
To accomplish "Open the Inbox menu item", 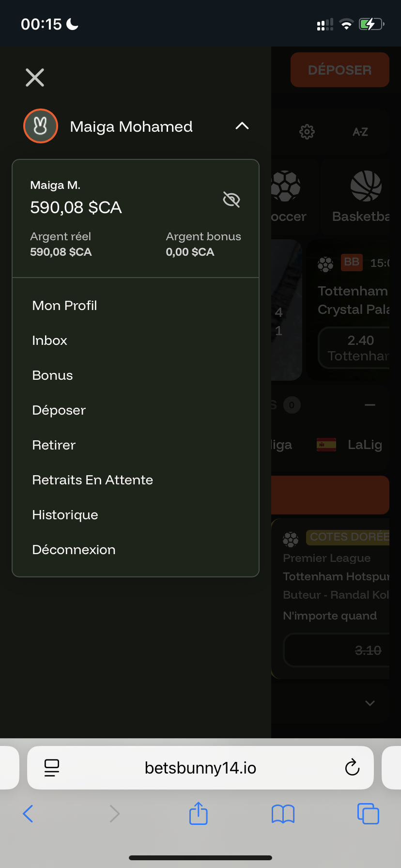I will click(x=49, y=341).
